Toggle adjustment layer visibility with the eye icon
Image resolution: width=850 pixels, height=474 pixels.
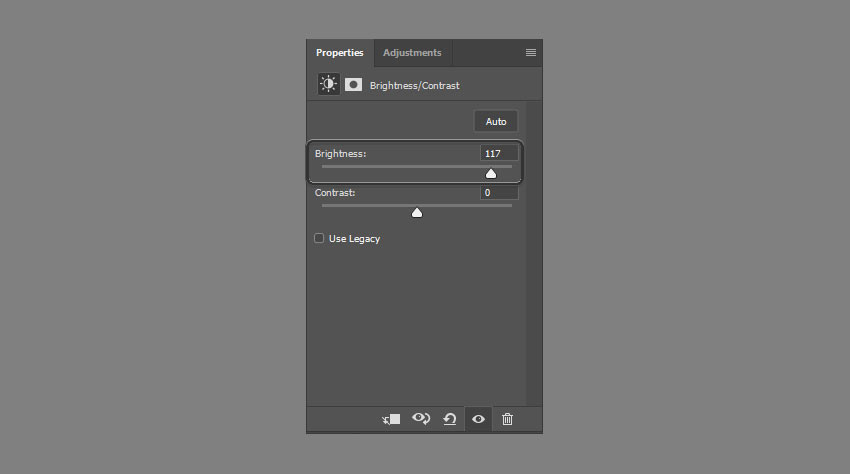click(x=478, y=419)
